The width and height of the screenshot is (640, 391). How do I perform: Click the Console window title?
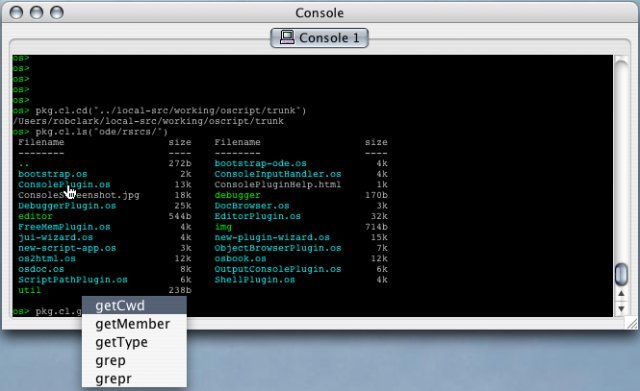click(319, 13)
